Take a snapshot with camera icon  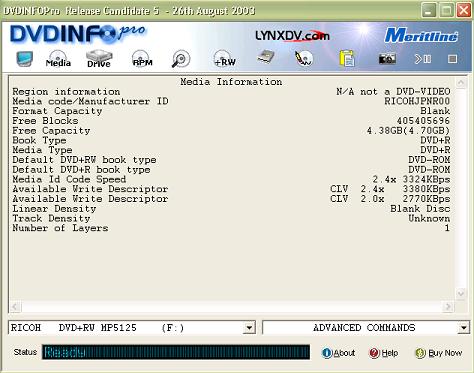coord(387,59)
